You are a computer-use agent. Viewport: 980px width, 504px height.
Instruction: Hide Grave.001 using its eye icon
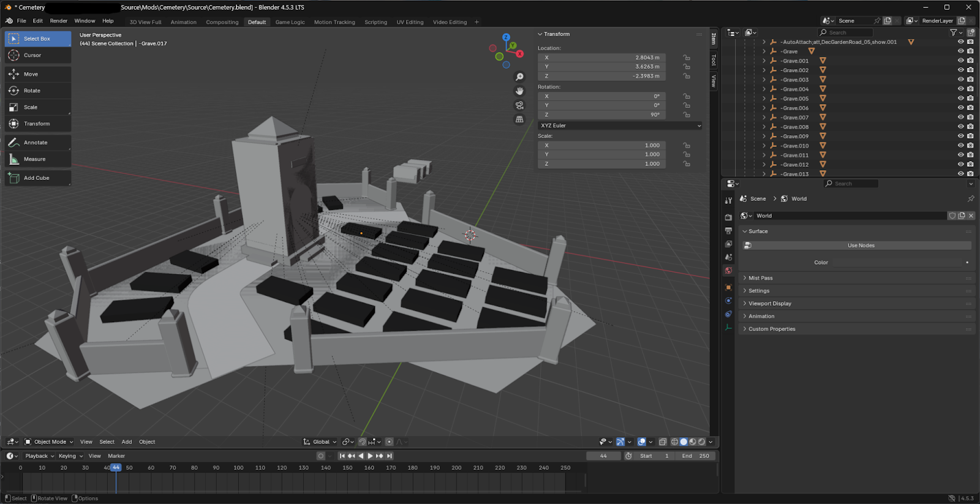pos(960,61)
